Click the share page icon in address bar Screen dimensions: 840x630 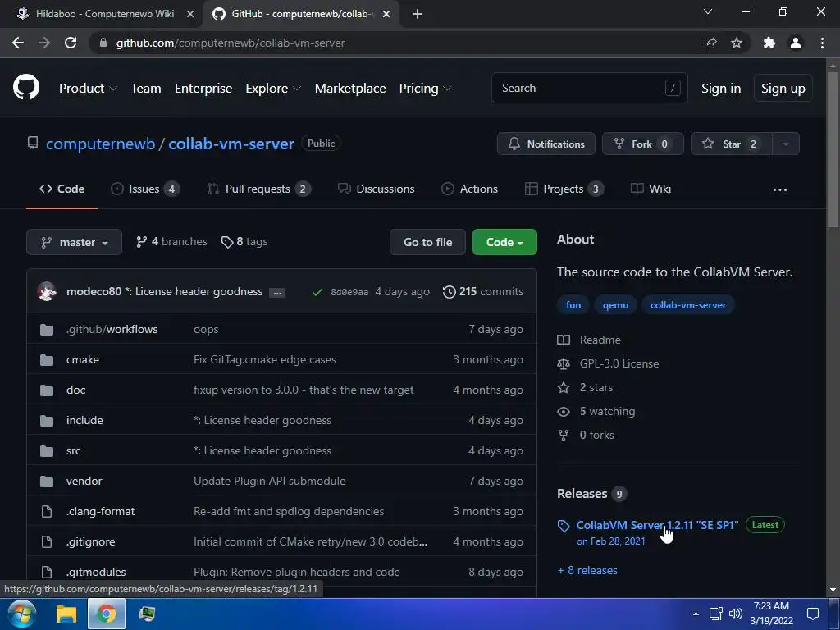(710, 43)
